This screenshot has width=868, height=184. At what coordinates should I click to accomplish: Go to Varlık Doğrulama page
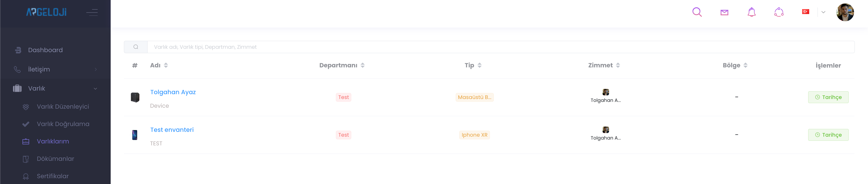pyautogui.click(x=63, y=124)
